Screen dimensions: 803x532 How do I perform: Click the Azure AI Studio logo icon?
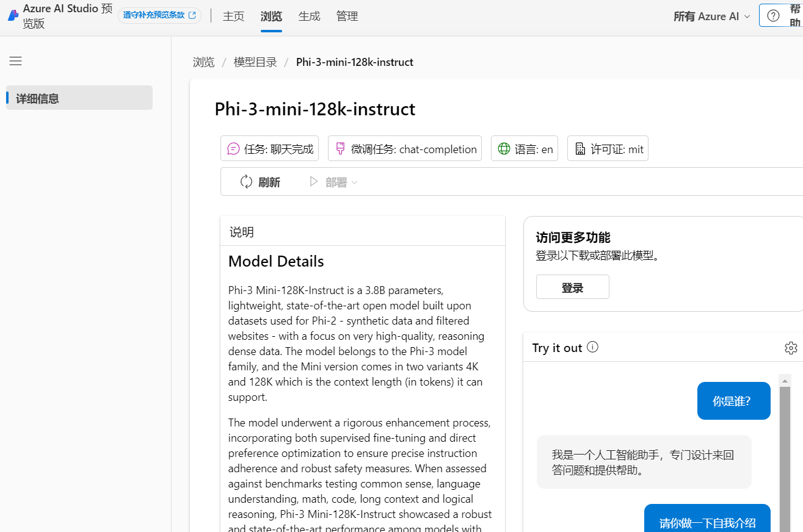(13, 16)
